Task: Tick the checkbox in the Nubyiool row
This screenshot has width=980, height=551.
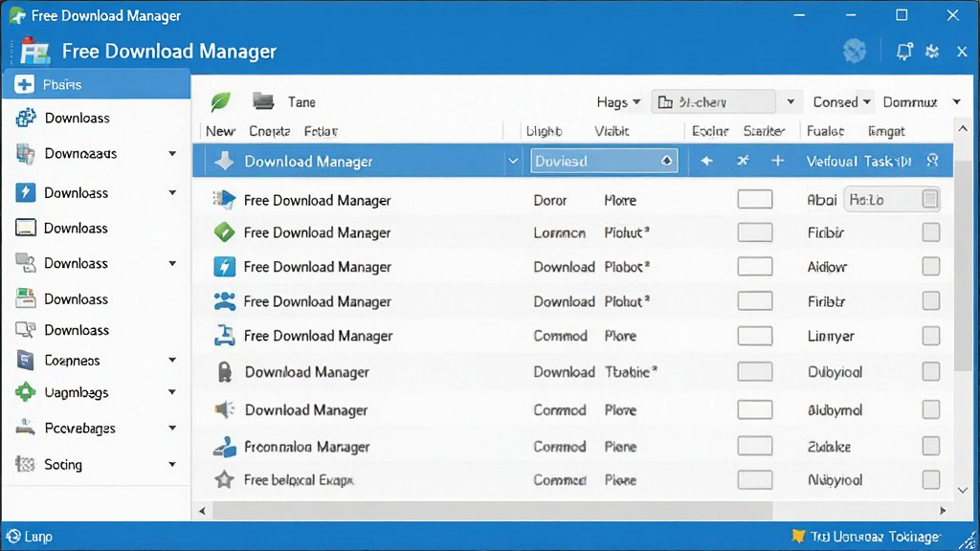Action: click(930, 480)
